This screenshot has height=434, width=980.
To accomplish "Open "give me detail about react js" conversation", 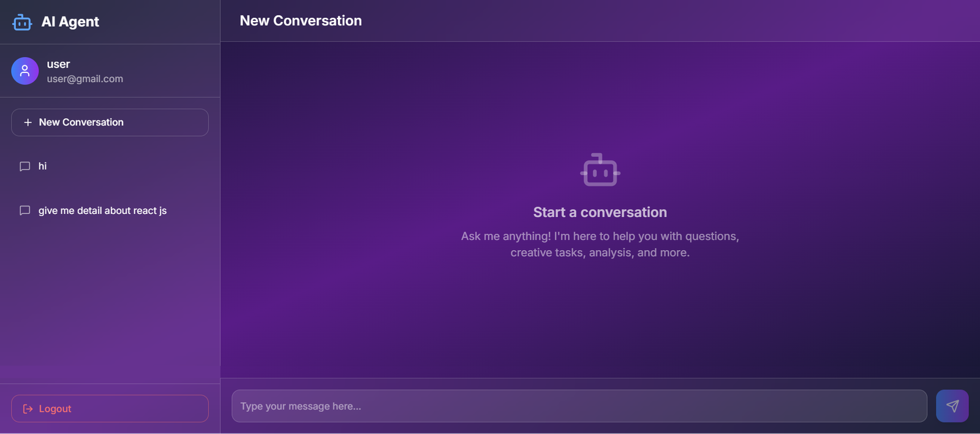I will pos(102,211).
